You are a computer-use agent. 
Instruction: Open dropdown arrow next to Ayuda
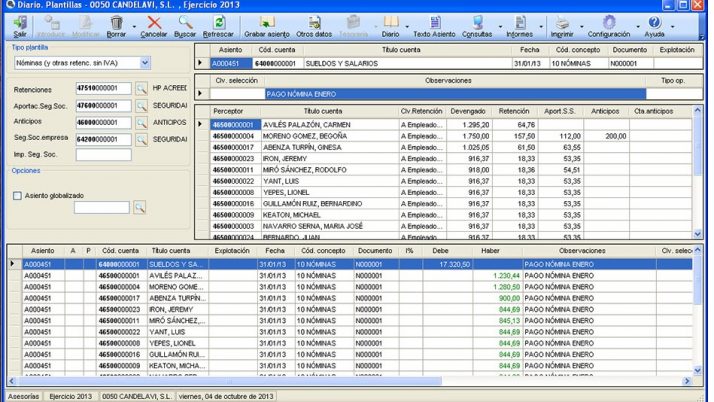coord(673,27)
